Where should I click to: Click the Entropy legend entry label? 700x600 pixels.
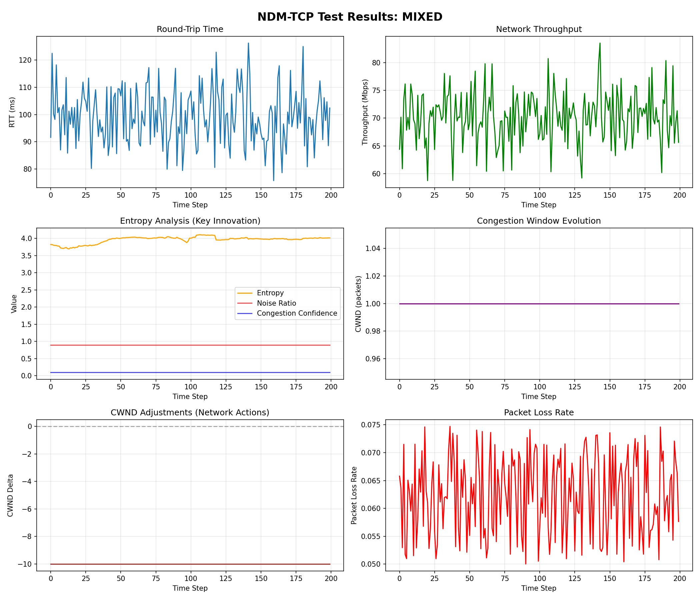click(x=270, y=293)
